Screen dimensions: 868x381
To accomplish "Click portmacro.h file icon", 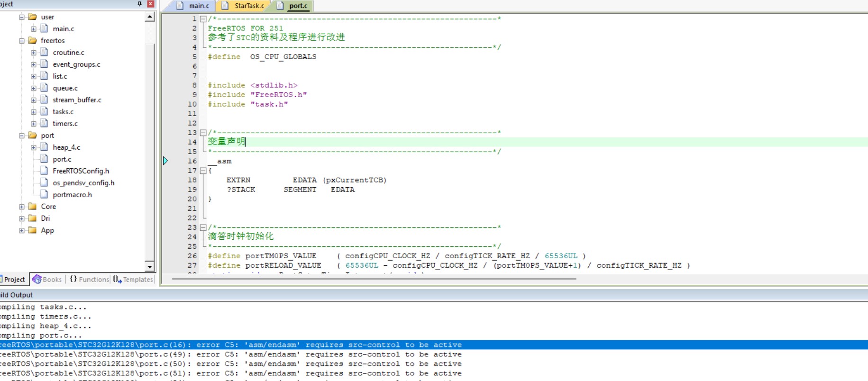I will (x=44, y=194).
